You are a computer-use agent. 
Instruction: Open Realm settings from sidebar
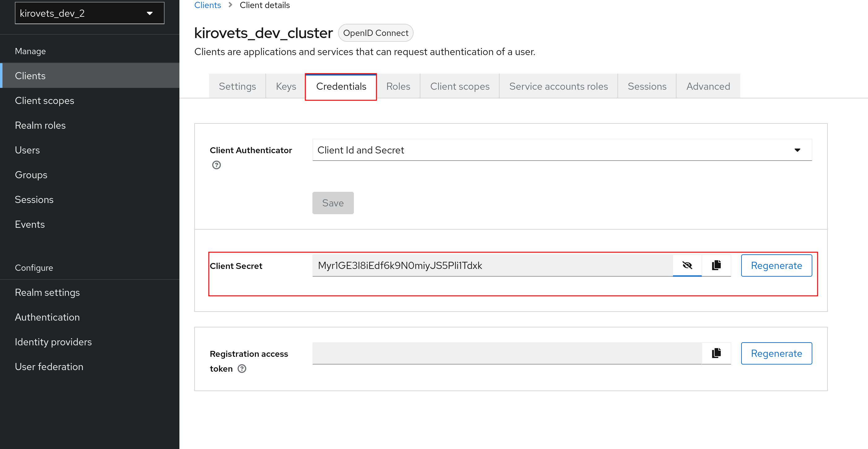click(47, 292)
